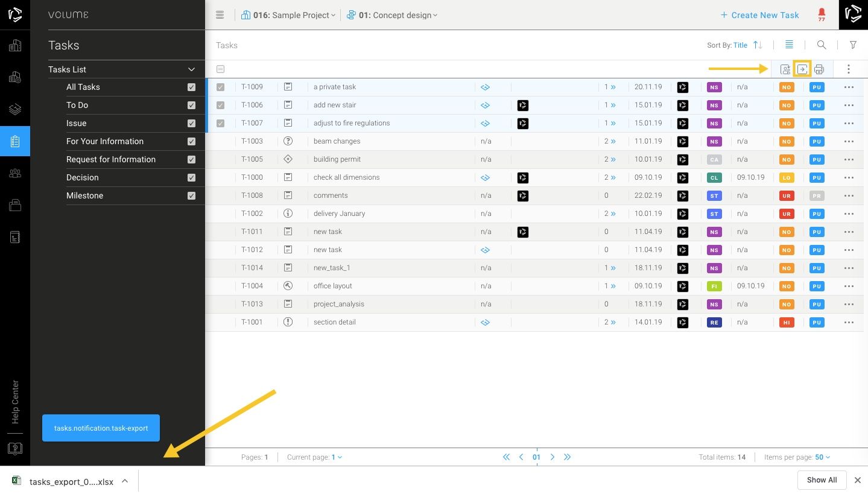The image size is (868, 494).
Task: Uncheck the Decision filter checkbox
Action: (191, 177)
